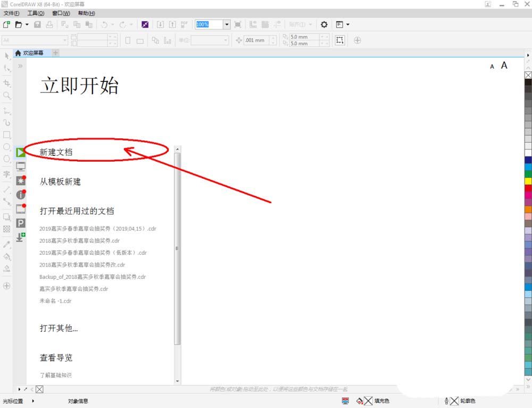532x408 pixels.
Task: Add a new tab with plus button
Action: click(x=56, y=53)
